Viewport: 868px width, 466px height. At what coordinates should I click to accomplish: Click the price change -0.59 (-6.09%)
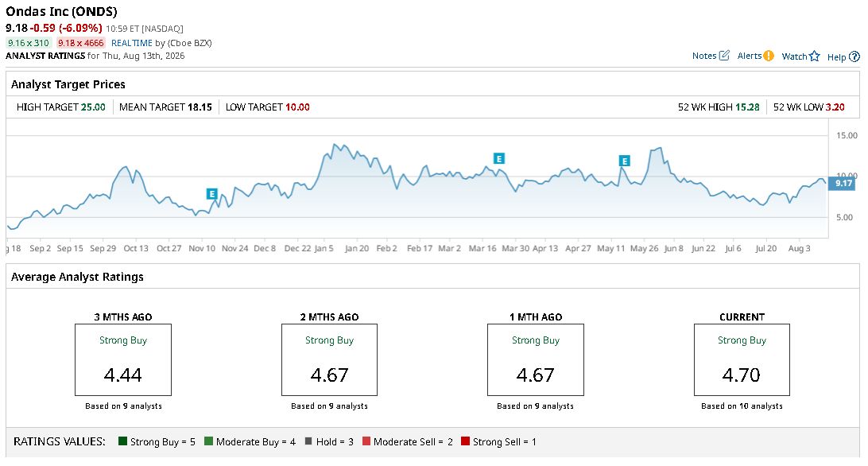pos(66,28)
